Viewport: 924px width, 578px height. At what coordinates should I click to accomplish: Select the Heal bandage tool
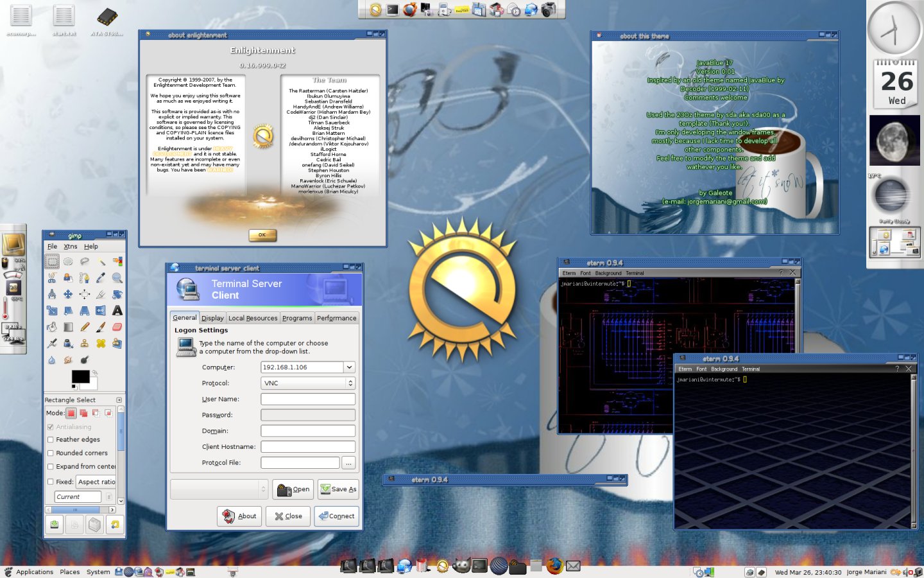pyautogui.click(x=101, y=343)
